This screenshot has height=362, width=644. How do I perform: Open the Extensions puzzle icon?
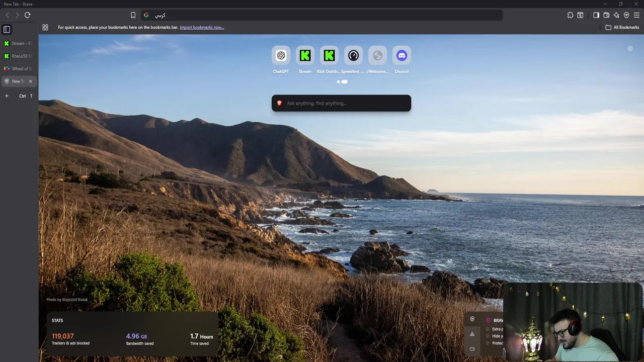[570, 15]
